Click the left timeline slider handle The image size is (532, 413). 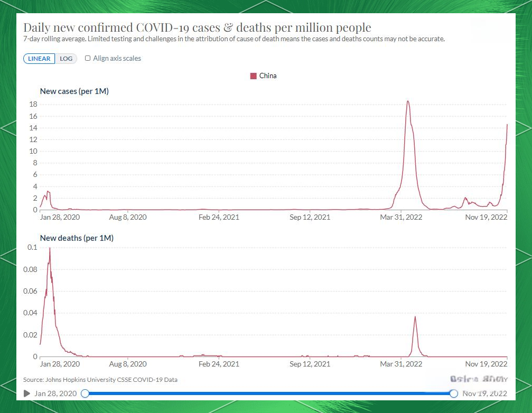tap(85, 393)
